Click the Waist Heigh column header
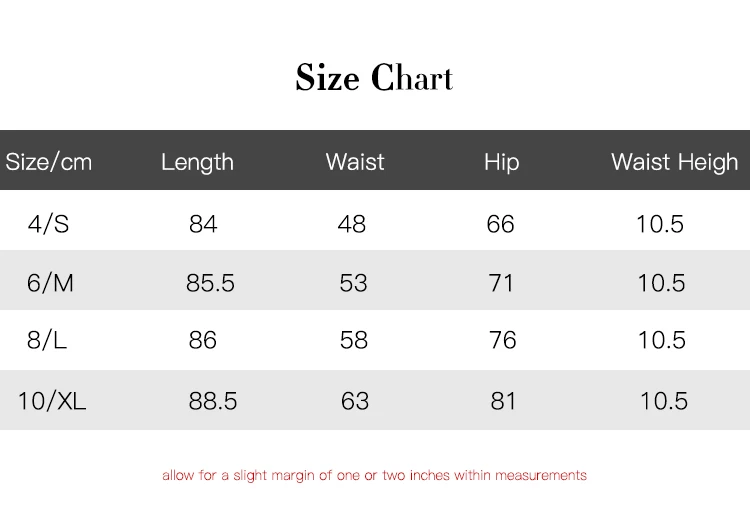Viewport: 750px width, 517px height. pyautogui.click(x=674, y=162)
